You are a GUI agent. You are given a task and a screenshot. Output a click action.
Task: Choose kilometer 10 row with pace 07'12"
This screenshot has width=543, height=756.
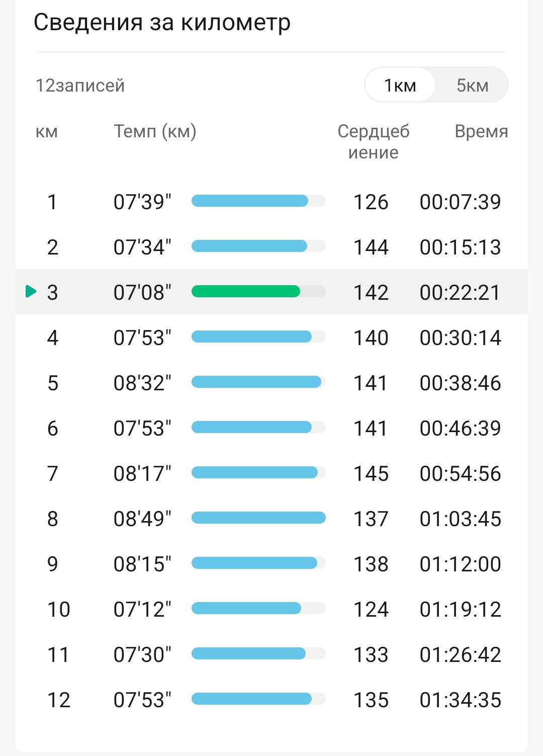(271, 609)
